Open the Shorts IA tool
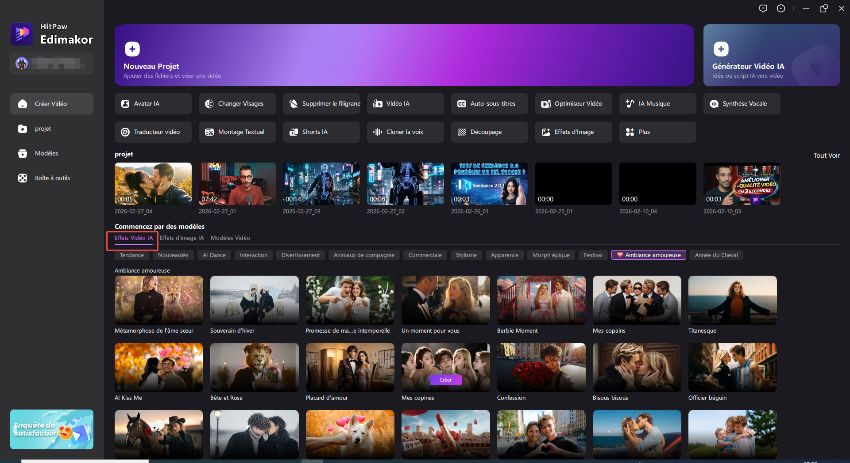 click(x=321, y=132)
